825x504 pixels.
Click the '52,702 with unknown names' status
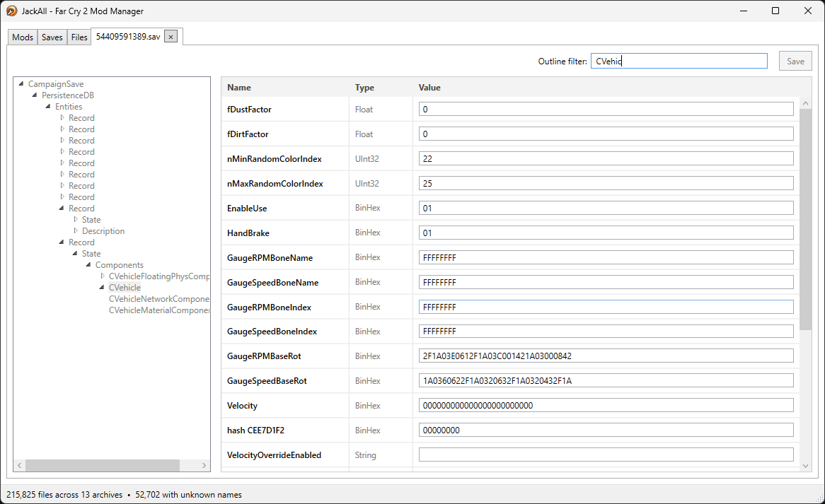(x=188, y=495)
